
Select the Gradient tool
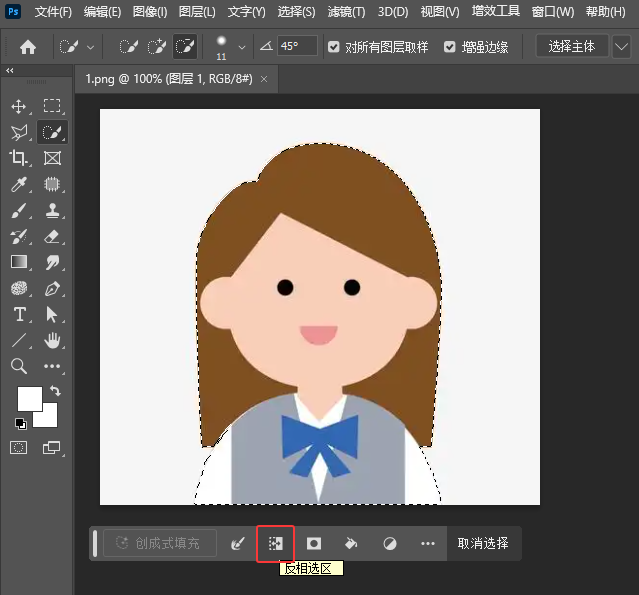point(19,262)
